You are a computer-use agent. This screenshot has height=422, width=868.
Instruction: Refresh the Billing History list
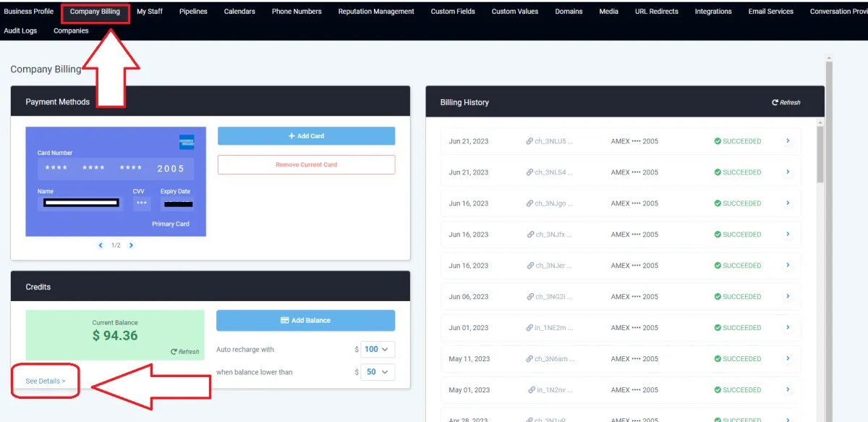pyautogui.click(x=786, y=103)
